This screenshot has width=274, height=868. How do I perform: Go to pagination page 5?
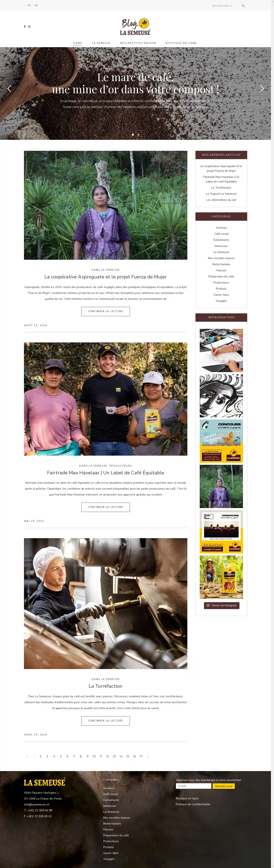(61, 756)
